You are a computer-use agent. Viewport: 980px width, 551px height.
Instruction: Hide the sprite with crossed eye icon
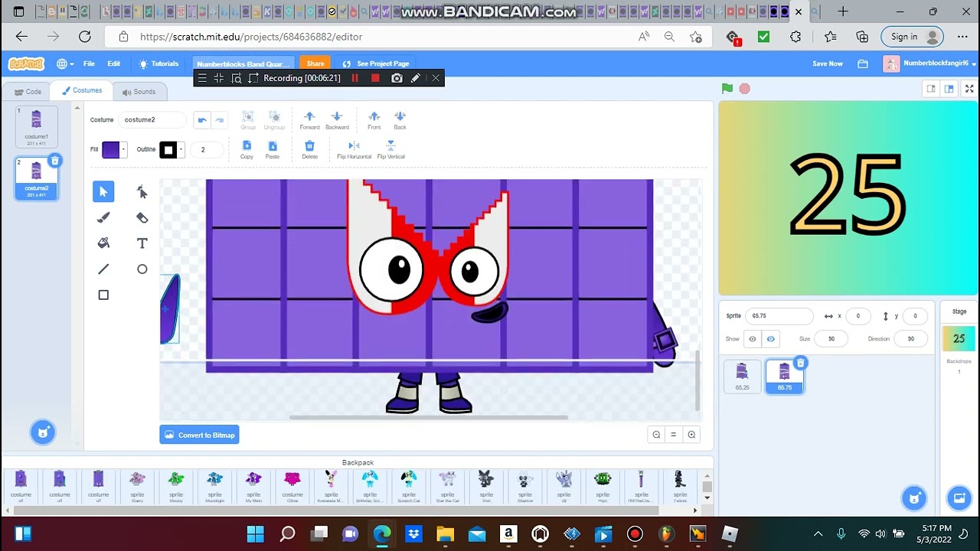click(x=770, y=339)
